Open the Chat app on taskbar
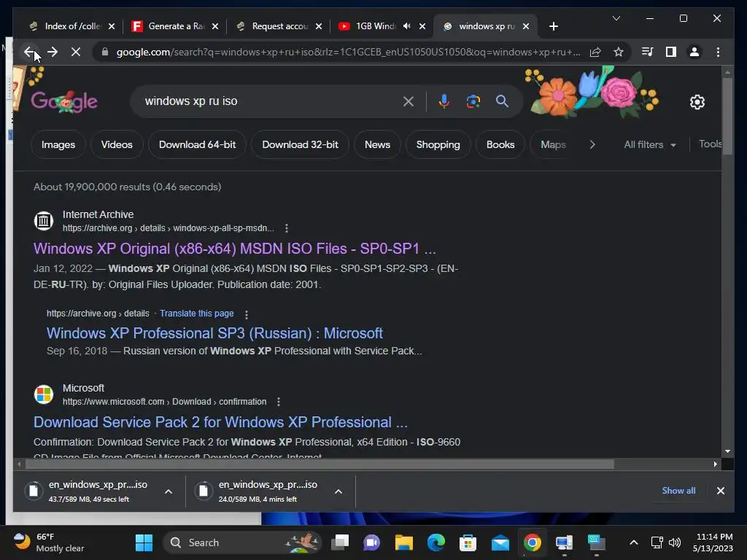 tap(371, 542)
